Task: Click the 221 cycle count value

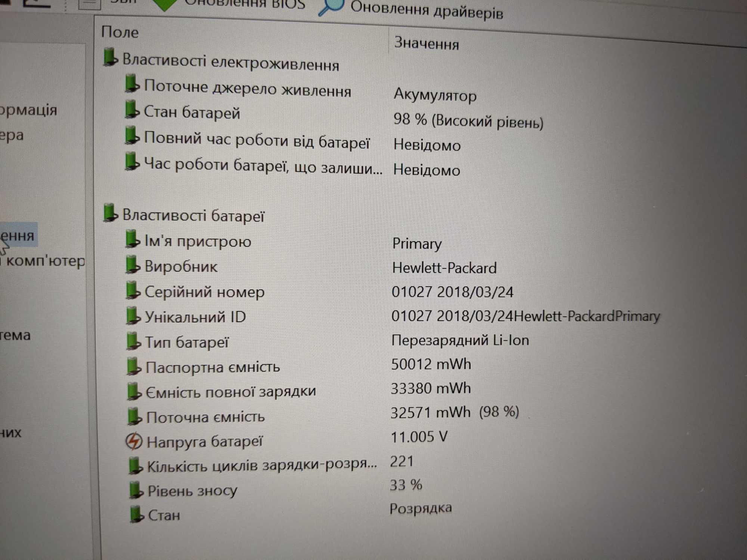Action: (402, 461)
